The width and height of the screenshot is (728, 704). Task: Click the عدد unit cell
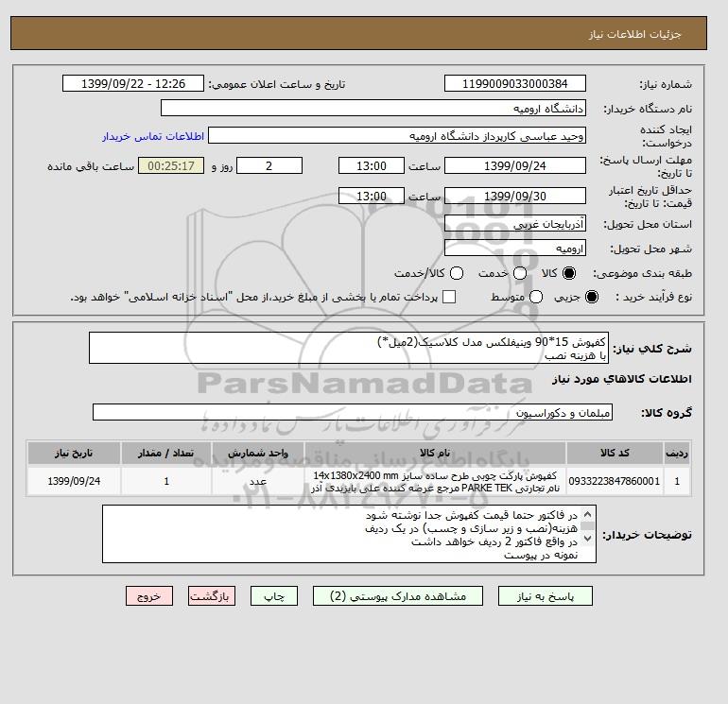point(258,482)
